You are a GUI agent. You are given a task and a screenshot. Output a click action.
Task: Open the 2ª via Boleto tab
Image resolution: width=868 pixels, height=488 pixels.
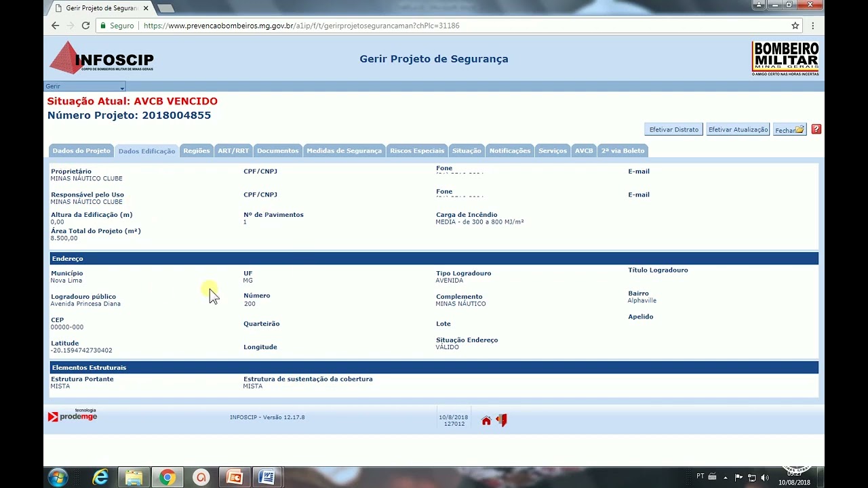pyautogui.click(x=623, y=150)
